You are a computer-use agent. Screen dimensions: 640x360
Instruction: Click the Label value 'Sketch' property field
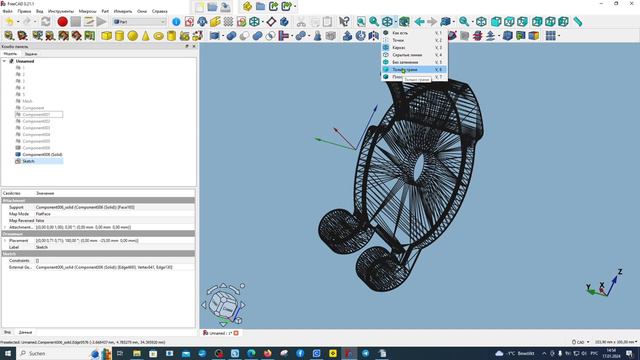pos(42,247)
